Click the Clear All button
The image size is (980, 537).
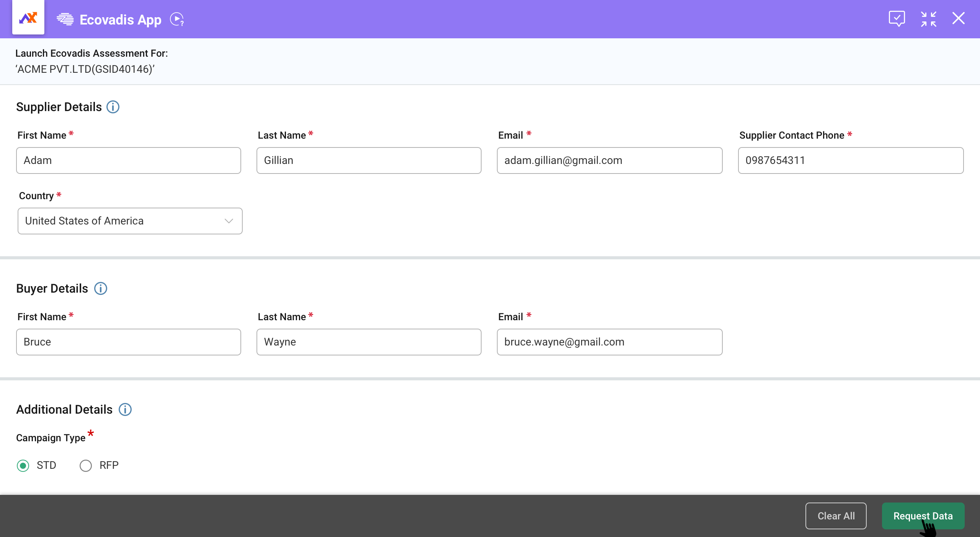pyautogui.click(x=836, y=516)
